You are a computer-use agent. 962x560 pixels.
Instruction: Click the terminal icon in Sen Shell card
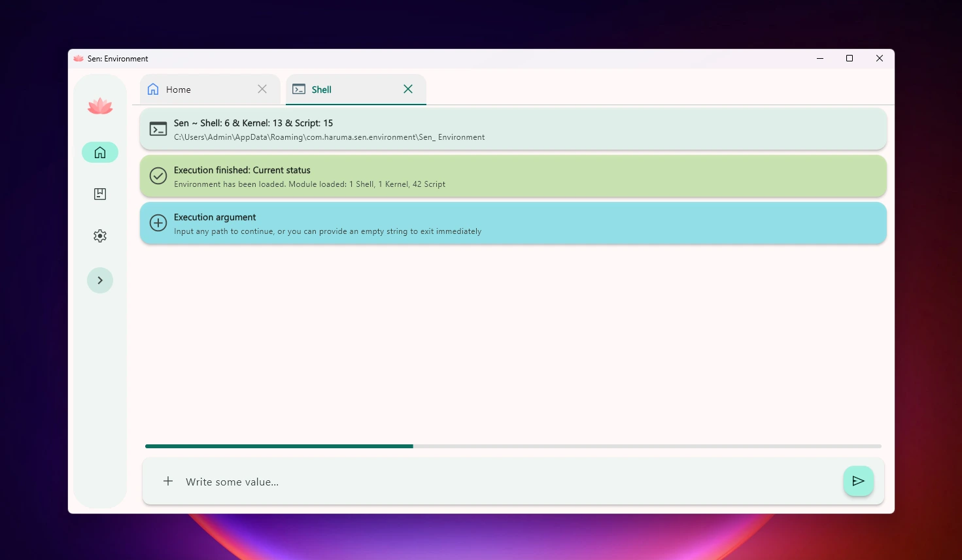[158, 129]
